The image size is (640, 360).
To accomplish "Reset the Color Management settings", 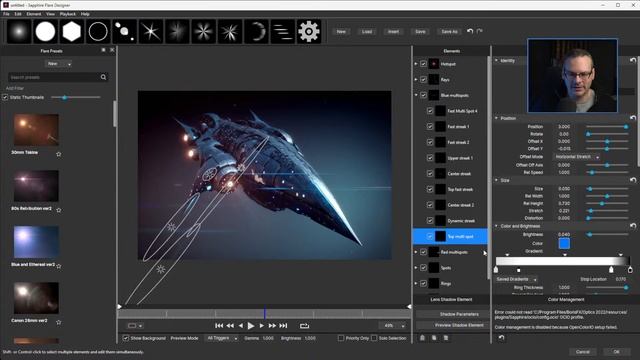I will 501,338.
